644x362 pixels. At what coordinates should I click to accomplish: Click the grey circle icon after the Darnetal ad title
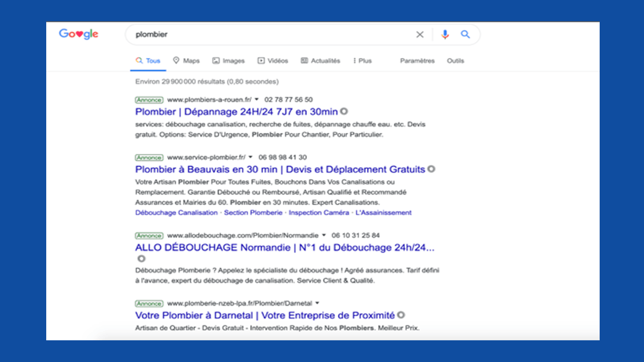tap(401, 315)
